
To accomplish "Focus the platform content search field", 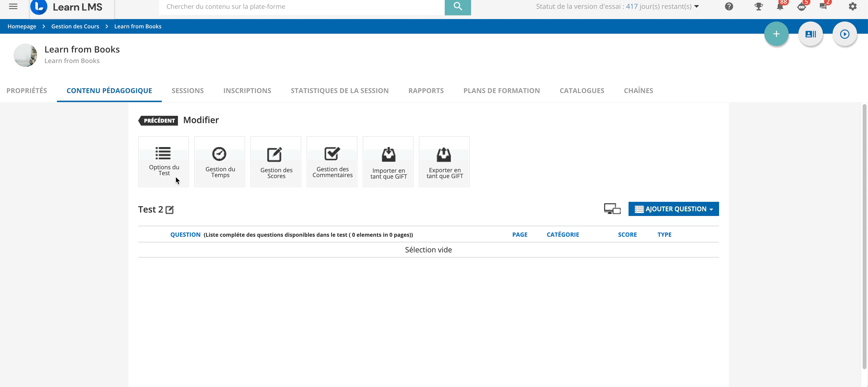I will (x=302, y=7).
